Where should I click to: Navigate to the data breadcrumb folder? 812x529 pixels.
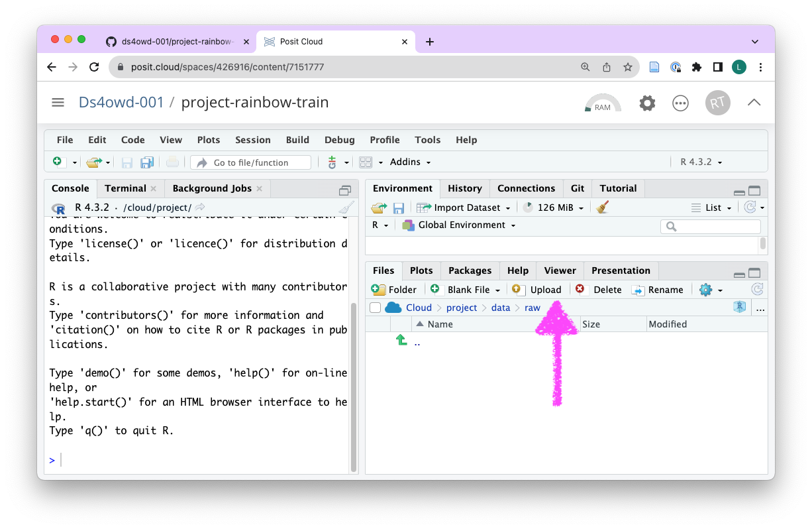pos(501,308)
